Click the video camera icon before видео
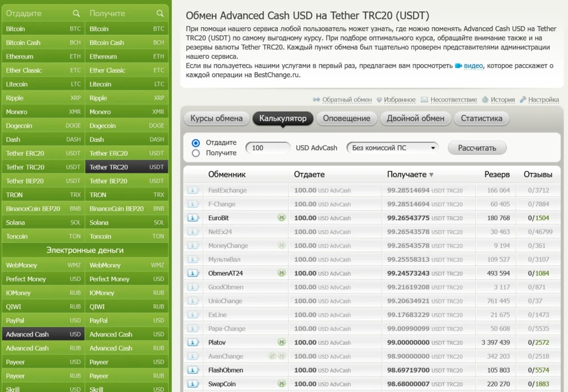The width and height of the screenshot is (568, 392). coord(458,66)
